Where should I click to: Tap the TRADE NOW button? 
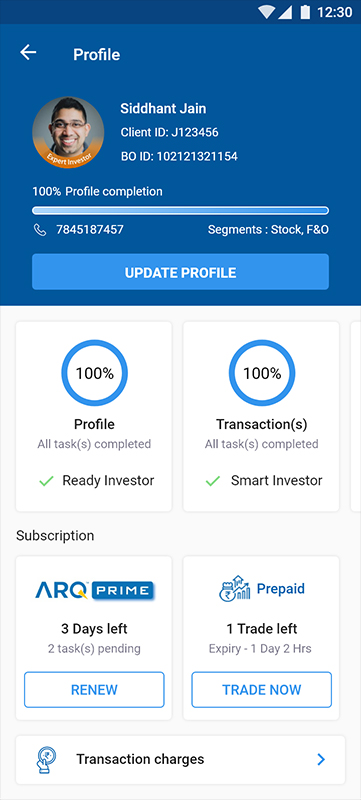(262, 690)
